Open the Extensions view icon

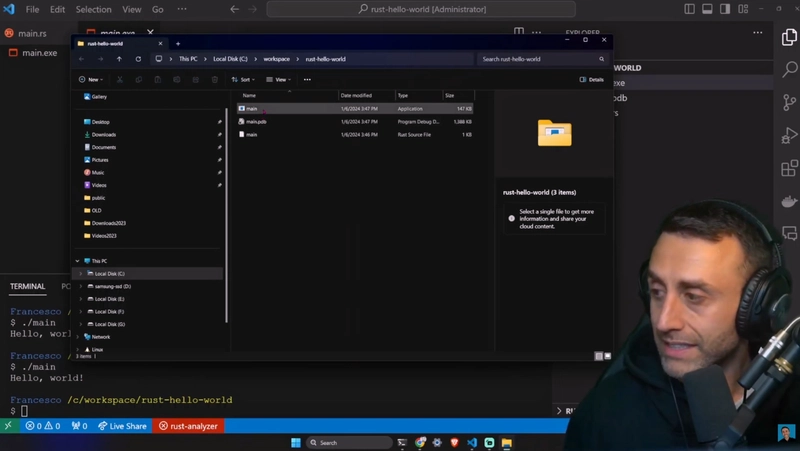coord(789,168)
